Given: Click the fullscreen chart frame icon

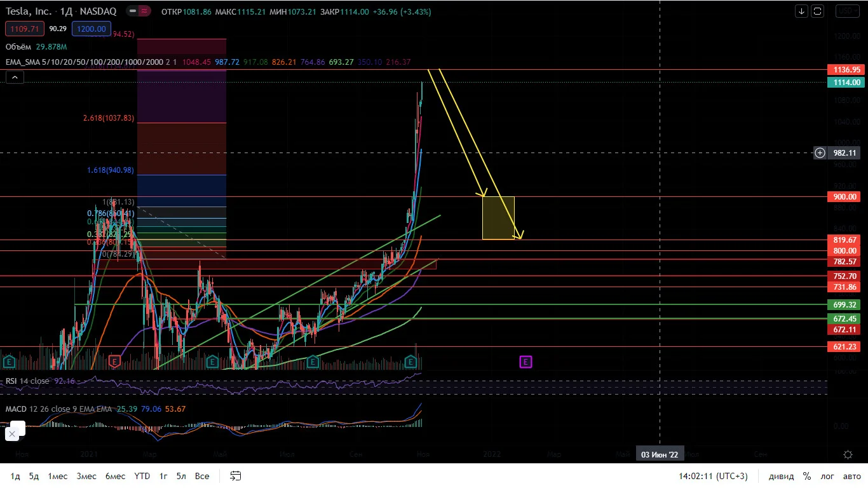Looking at the screenshot, I should coord(817,11).
